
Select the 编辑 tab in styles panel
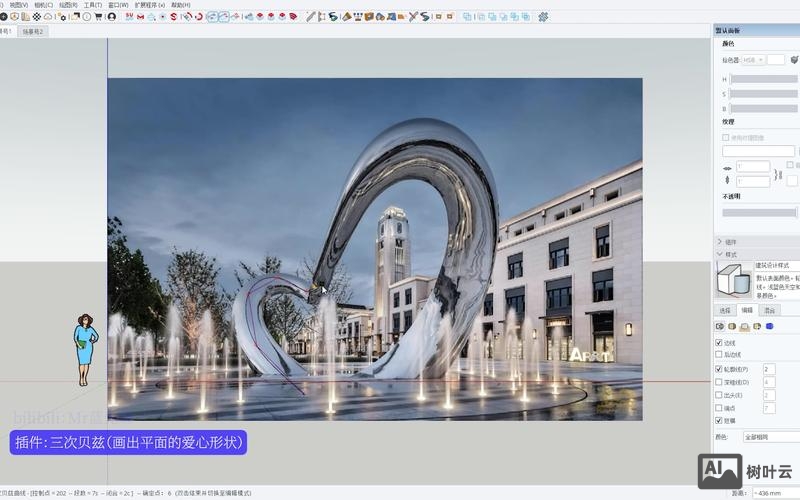point(747,310)
